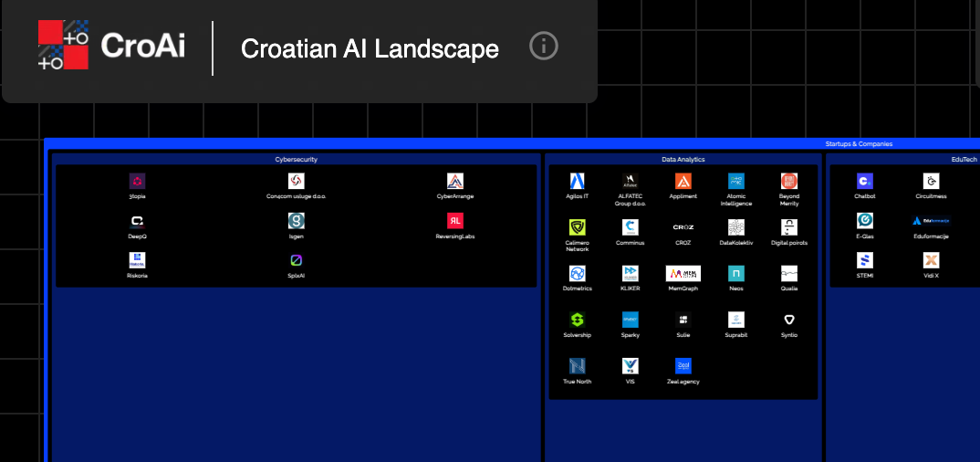Click the Startups & Companies group title

point(859,143)
